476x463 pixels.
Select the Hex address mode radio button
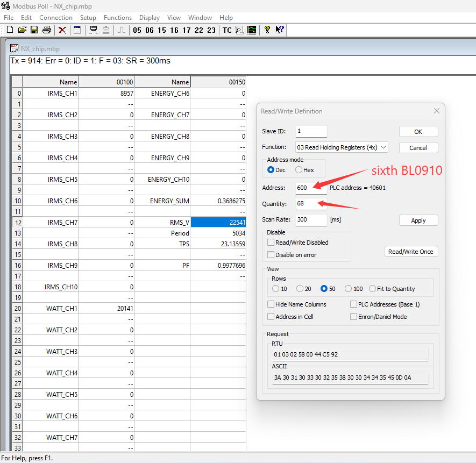point(299,170)
